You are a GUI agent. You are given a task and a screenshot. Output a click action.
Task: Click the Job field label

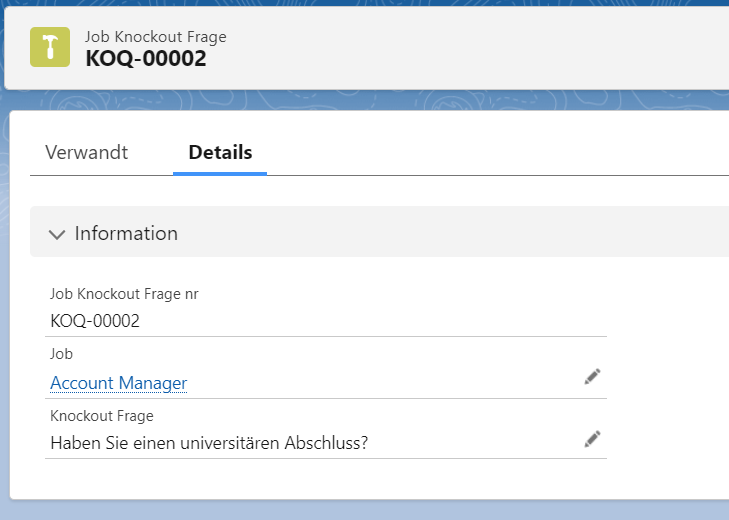61,354
